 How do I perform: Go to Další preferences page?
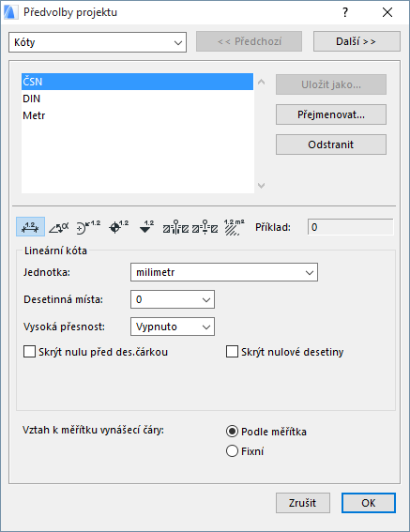357,41
